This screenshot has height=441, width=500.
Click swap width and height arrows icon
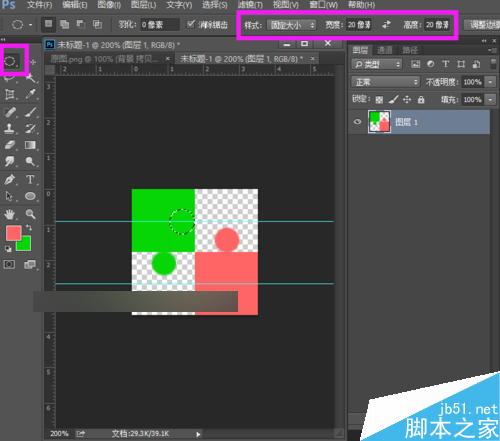pos(386,25)
